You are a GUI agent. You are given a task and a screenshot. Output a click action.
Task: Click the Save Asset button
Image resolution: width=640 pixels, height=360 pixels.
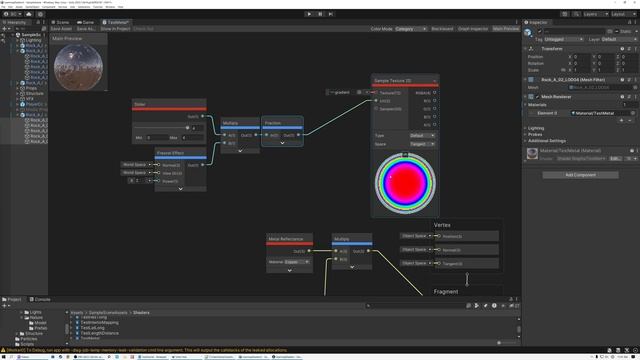61,29
